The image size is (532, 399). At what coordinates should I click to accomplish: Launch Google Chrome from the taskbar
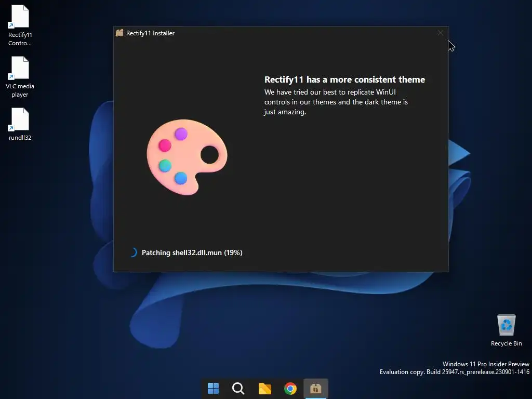tap(290, 388)
